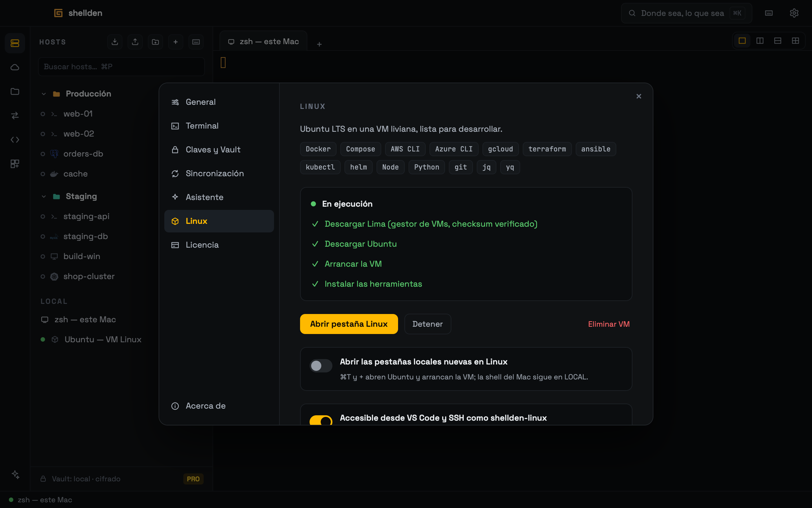Click the sparkle assistant icon at bottom left
This screenshot has height=508, width=812.
click(x=16, y=474)
